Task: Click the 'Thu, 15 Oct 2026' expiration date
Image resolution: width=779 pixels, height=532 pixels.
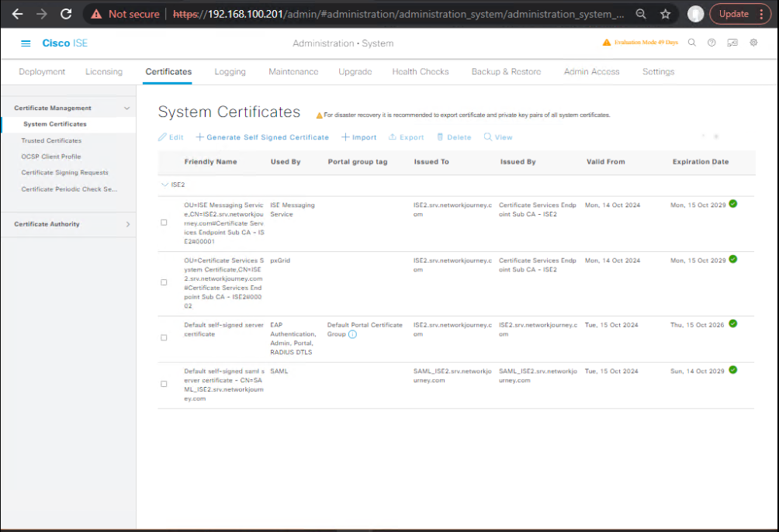Action: [x=697, y=325]
